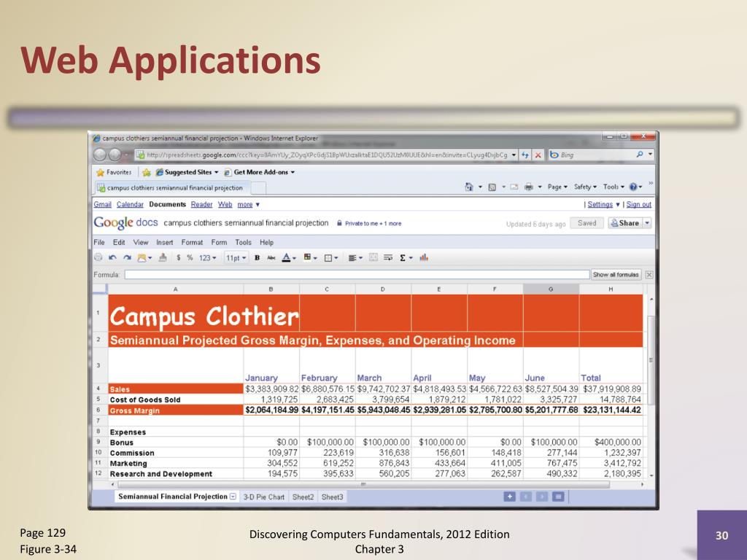
Task: Click the Read Mail icon in IE
Action: point(514,187)
